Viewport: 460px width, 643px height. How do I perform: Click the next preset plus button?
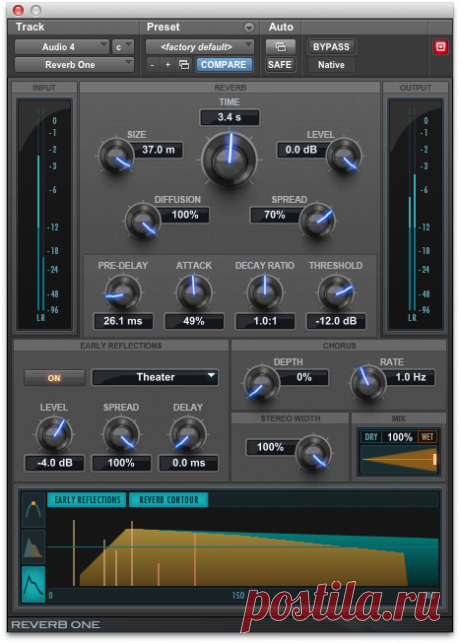pyautogui.click(x=168, y=65)
